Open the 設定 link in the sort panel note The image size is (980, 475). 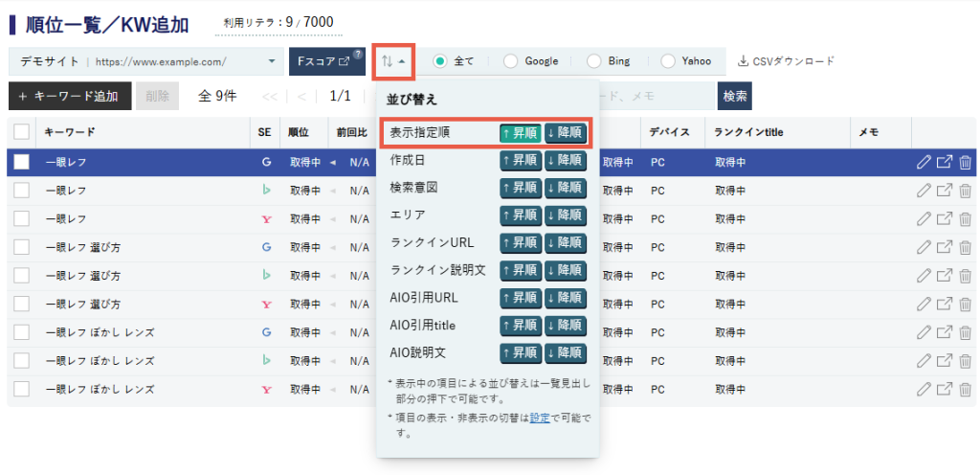click(x=540, y=418)
